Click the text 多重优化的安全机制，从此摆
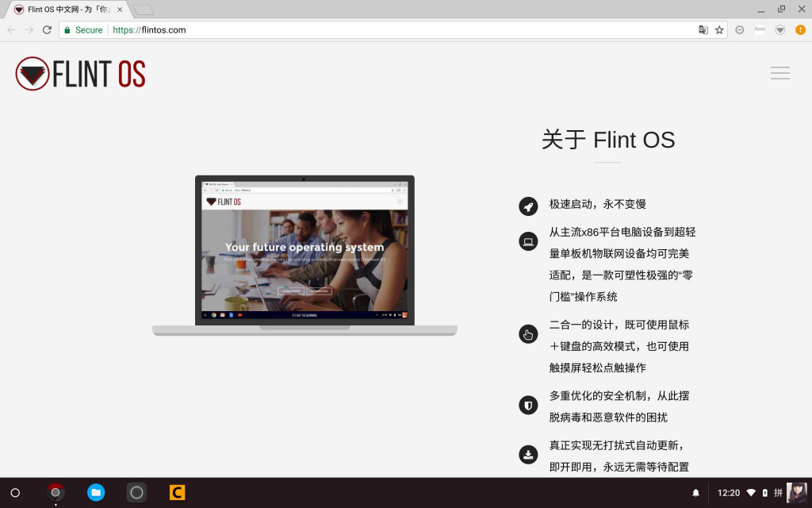Viewport: 812px width, 508px height. coord(619,396)
